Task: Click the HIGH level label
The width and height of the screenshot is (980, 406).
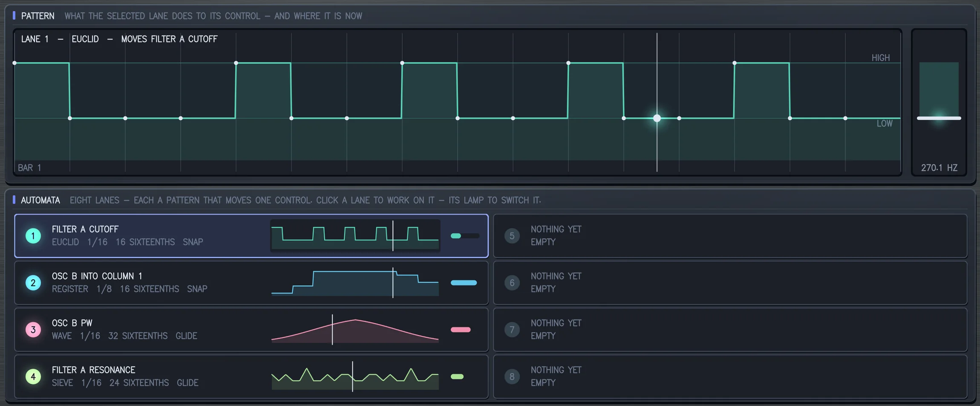Action: coord(881,58)
